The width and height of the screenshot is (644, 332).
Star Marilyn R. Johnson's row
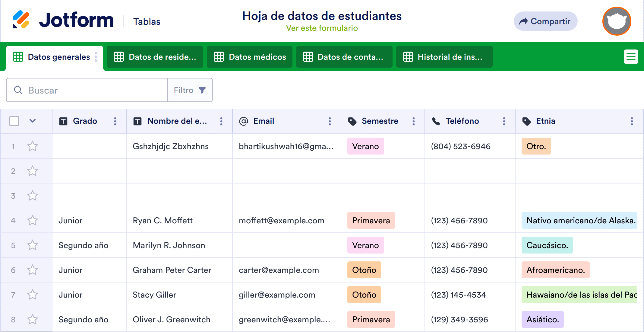pyautogui.click(x=33, y=245)
